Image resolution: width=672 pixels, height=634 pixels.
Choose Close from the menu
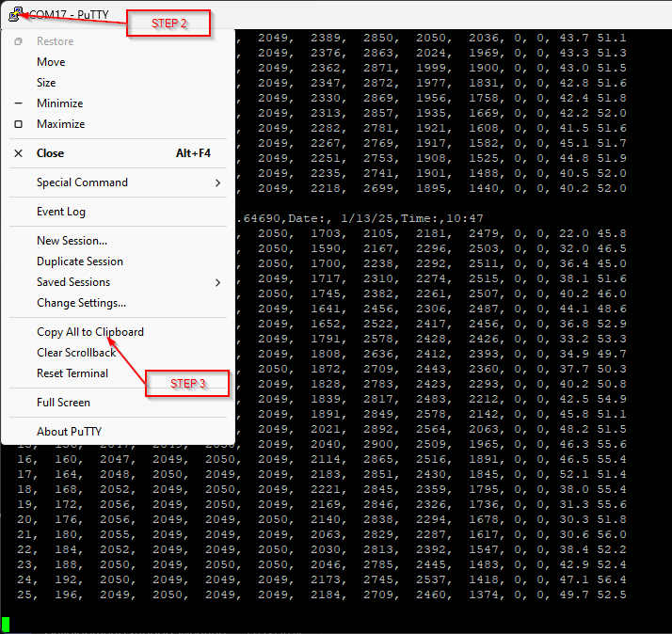50,153
